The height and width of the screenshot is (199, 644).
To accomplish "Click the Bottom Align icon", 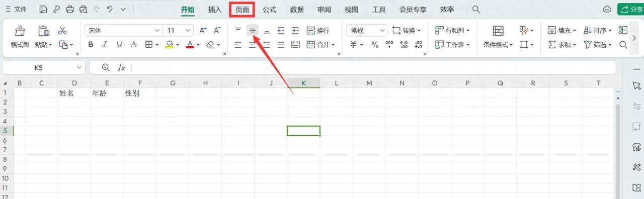I will [267, 31].
